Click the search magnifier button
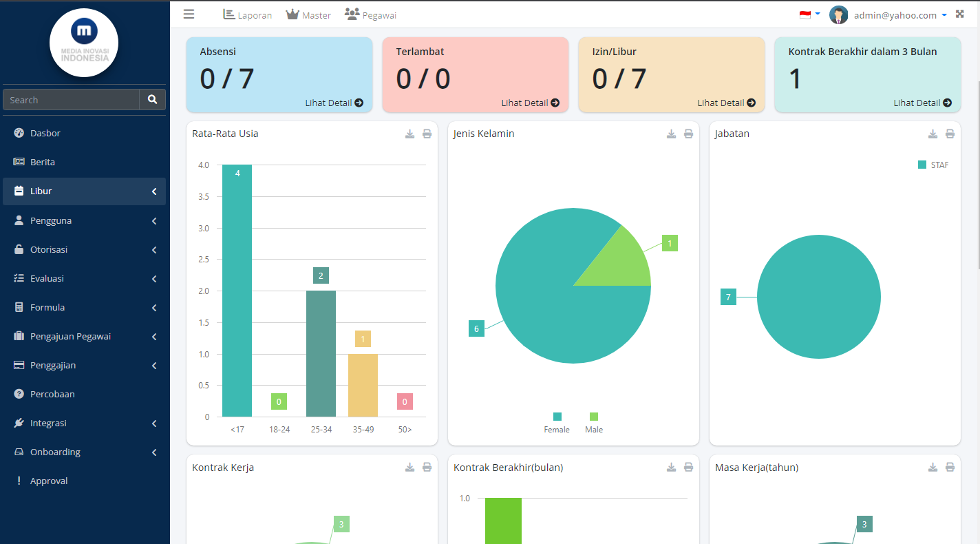 point(152,100)
